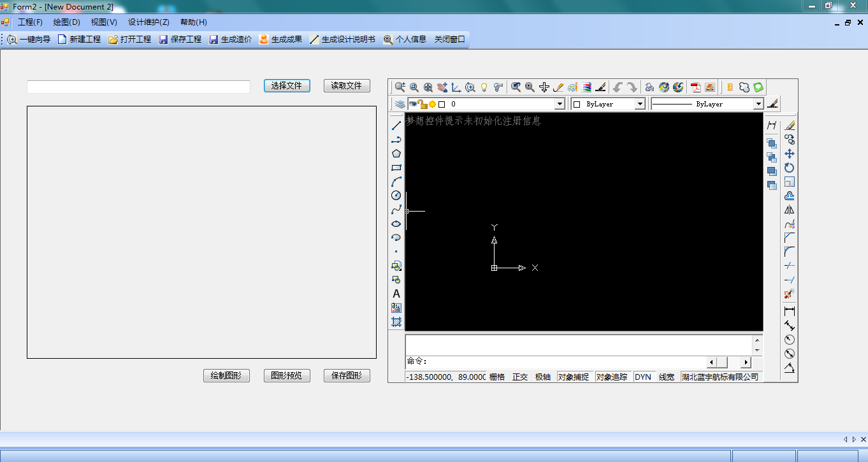Toggle 对象捕捉 object snap
The height and width of the screenshot is (462, 868).
(574, 377)
